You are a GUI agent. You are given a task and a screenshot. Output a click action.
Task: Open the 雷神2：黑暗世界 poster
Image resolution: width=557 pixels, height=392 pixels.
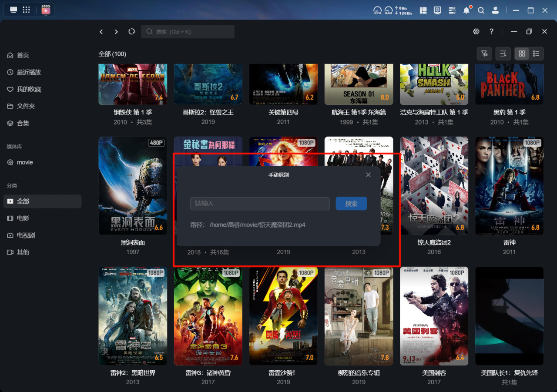133,316
